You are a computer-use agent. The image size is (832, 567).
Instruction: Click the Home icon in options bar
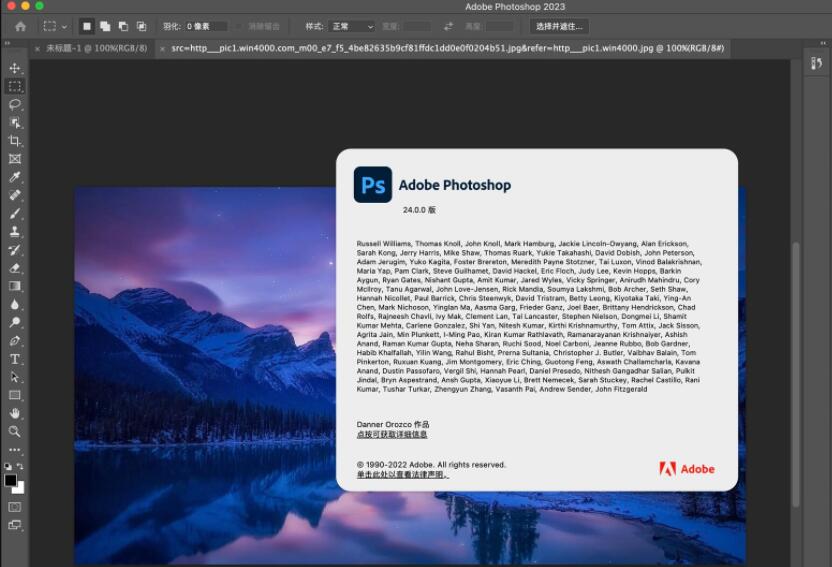point(20,27)
